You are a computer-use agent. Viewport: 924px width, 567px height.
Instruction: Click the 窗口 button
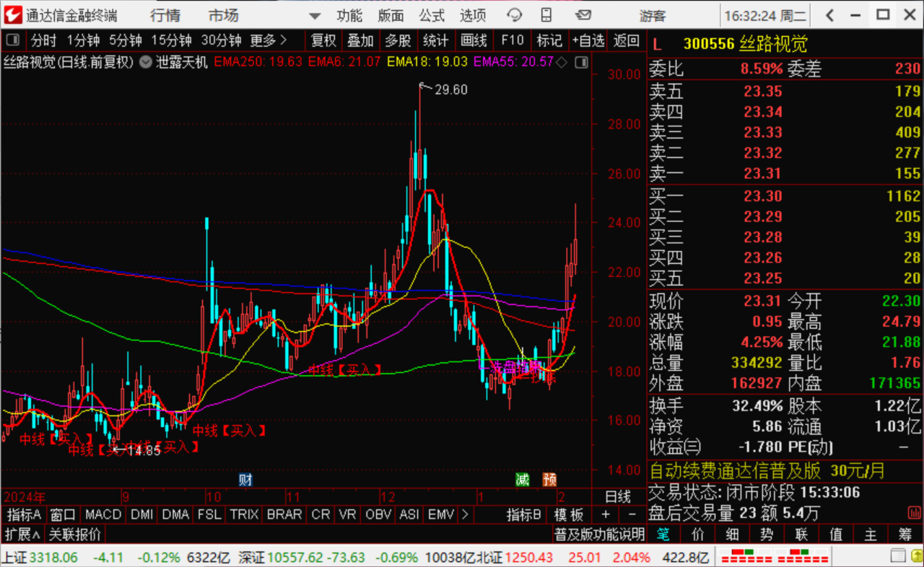point(63,514)
